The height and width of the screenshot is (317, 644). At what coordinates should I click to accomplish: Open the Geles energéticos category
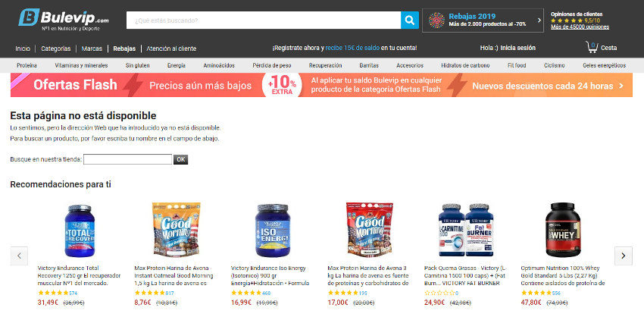604,65
